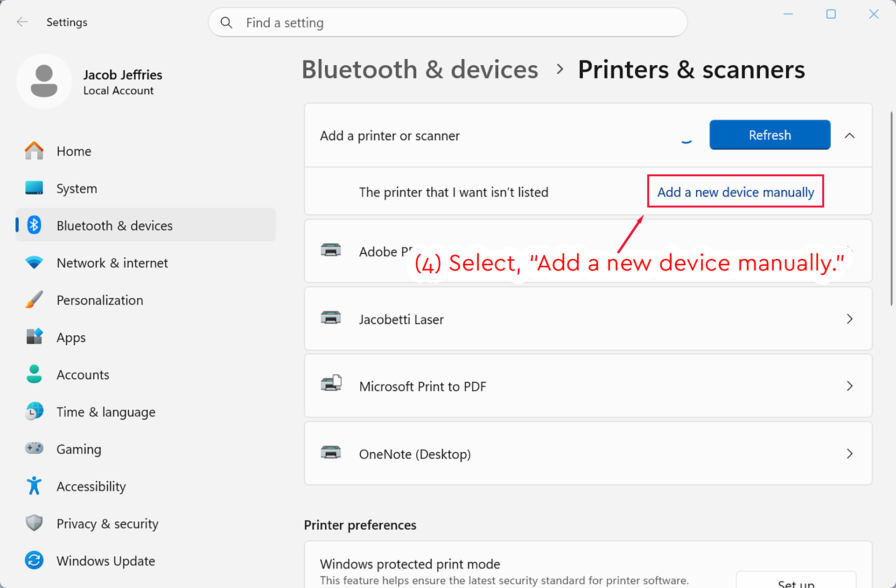Go to System settings
Screen dimensions: 896x588
coord(146,188)
